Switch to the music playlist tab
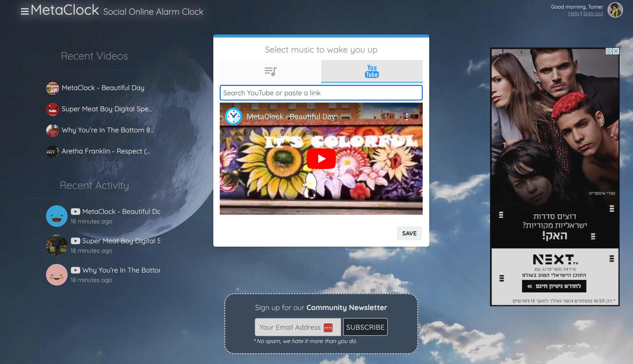This screenshot has height=364, width=633. (270, 71)
